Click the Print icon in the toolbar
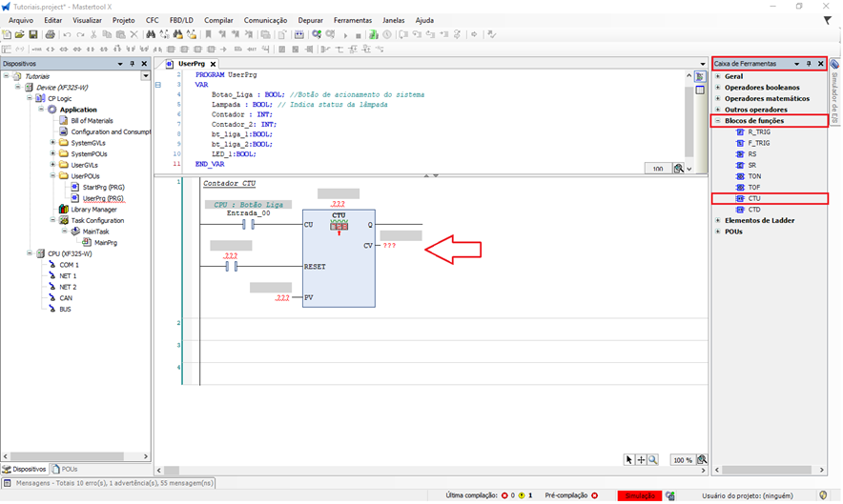The image size is (843, 504). pos(49,34)
